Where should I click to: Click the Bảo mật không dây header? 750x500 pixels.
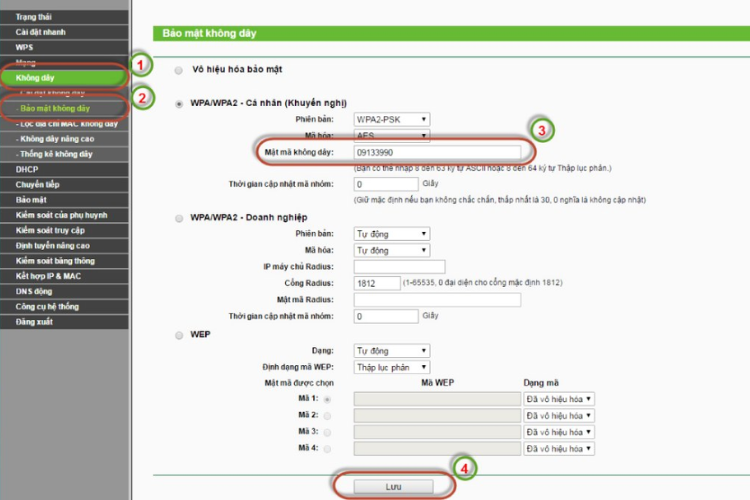[x=210, y=33]
